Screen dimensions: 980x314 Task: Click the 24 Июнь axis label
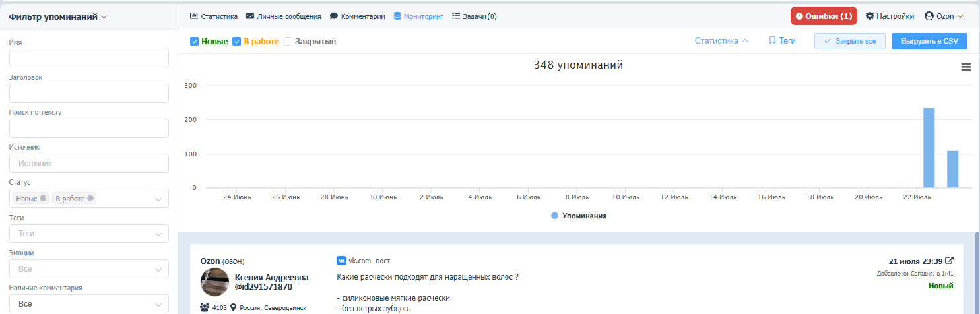[x=238, y=197]
